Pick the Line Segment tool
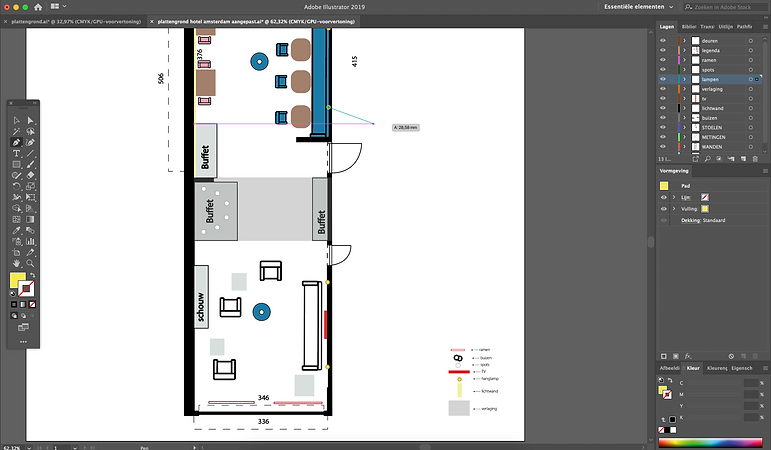The width and height of the screenshot is (771, 450). point(30,153)
